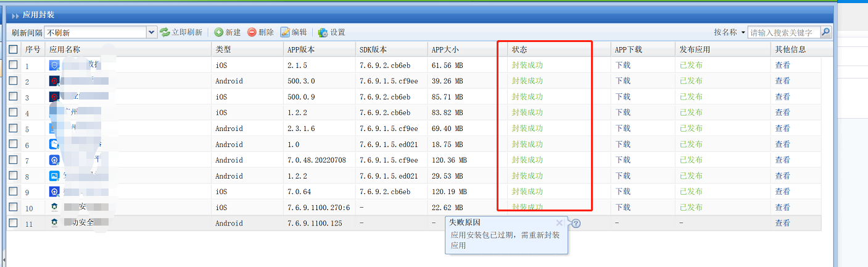The height and width of the screenshot is (267, 868).
Task: Open 设置 settings icon in toolbar
Action: (x=323, y=32)
